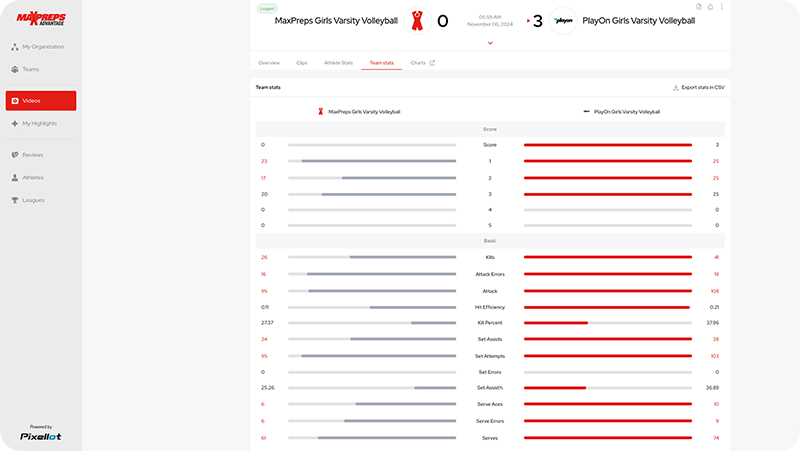Viewport: 800px width, 451px height.
Task: Click the Teams group icon
Action: tap(15, 69)
